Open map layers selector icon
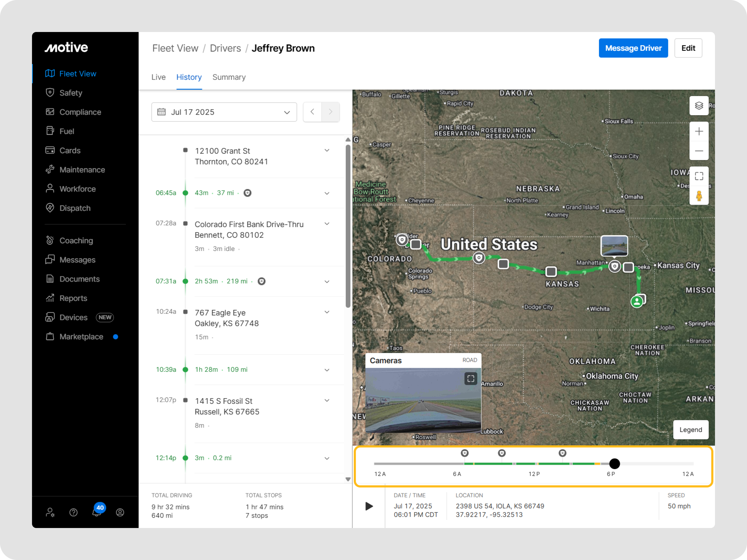Screen dimensions: 747x560 (x=699, y=106)
